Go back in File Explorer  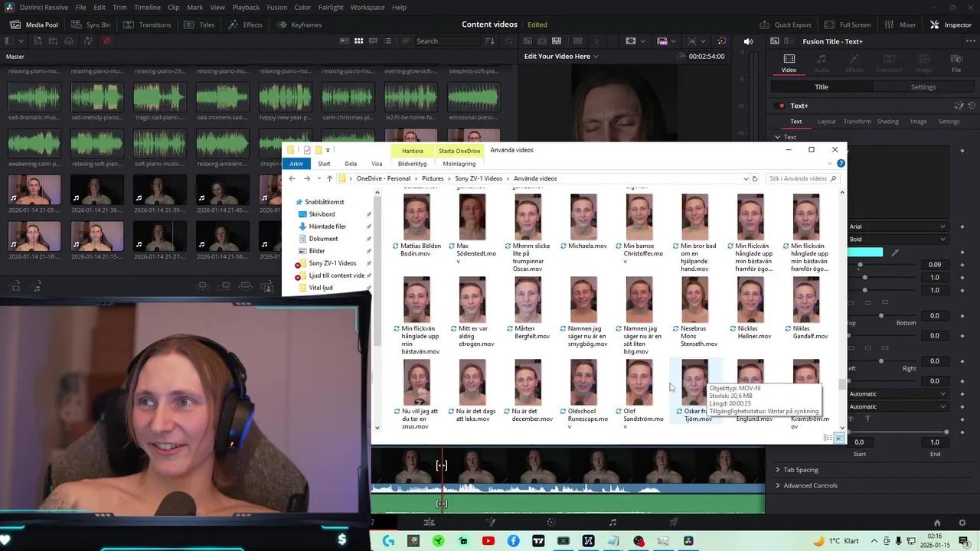tap(292, 178)
